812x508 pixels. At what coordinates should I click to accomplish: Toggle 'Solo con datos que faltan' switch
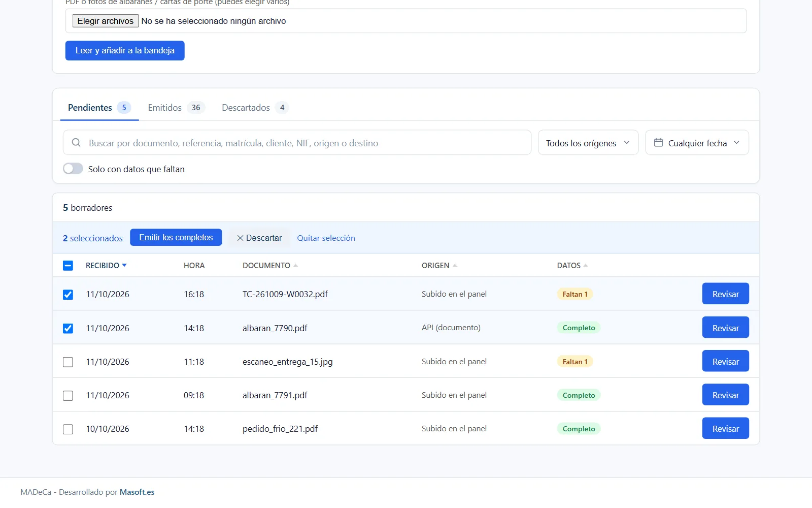73,169
